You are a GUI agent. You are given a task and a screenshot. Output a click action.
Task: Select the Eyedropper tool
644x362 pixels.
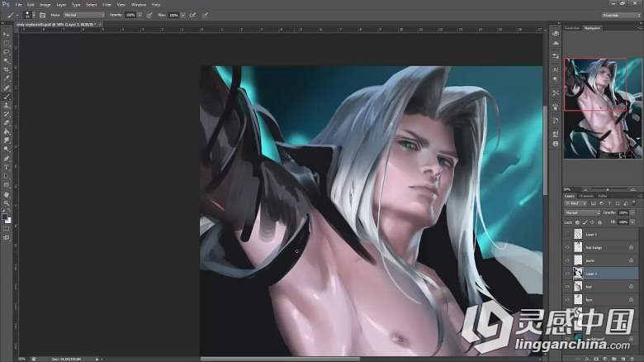click(x=6, y=79)
